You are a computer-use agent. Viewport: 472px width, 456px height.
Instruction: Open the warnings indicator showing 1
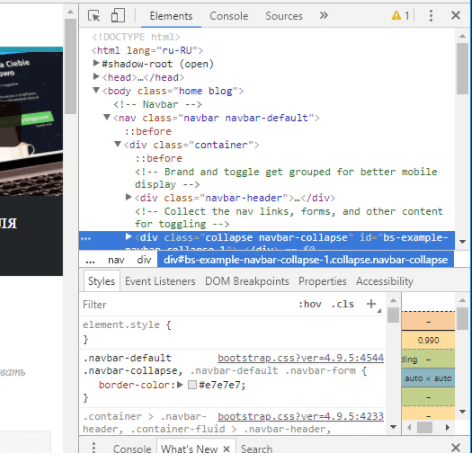401,15
